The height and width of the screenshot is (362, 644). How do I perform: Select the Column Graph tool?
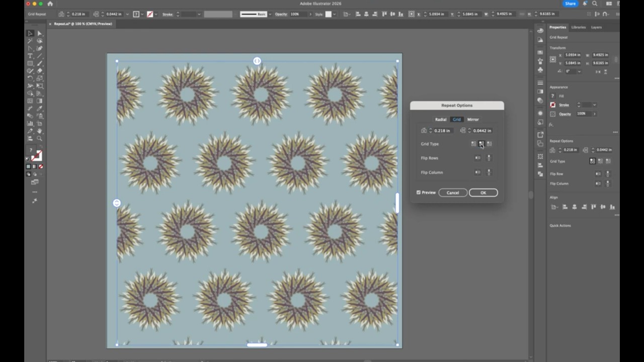[30, 124]
